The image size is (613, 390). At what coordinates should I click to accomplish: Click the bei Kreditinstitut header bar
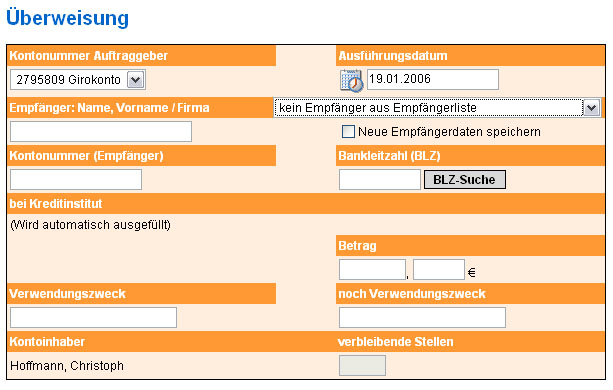[306, 204]
